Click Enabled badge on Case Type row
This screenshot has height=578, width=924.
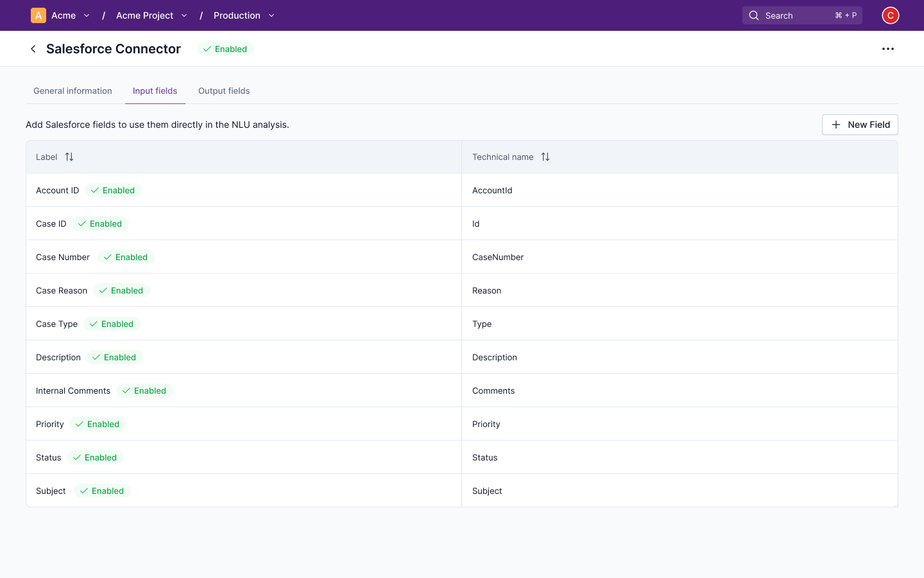[x=112, y=324]
